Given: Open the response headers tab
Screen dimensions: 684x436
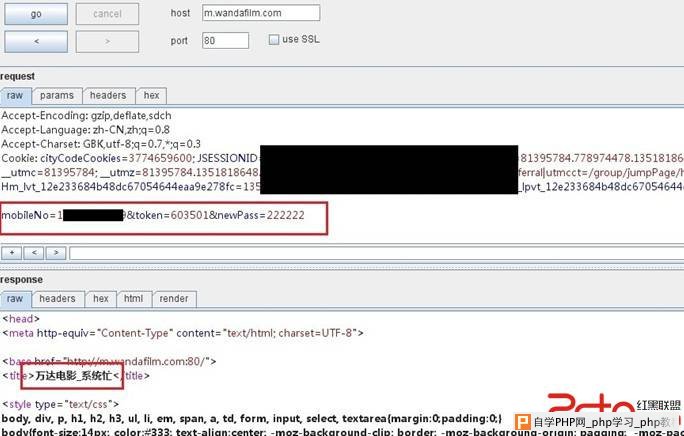Looking at the screenshot, I should [x=57, y=299].
